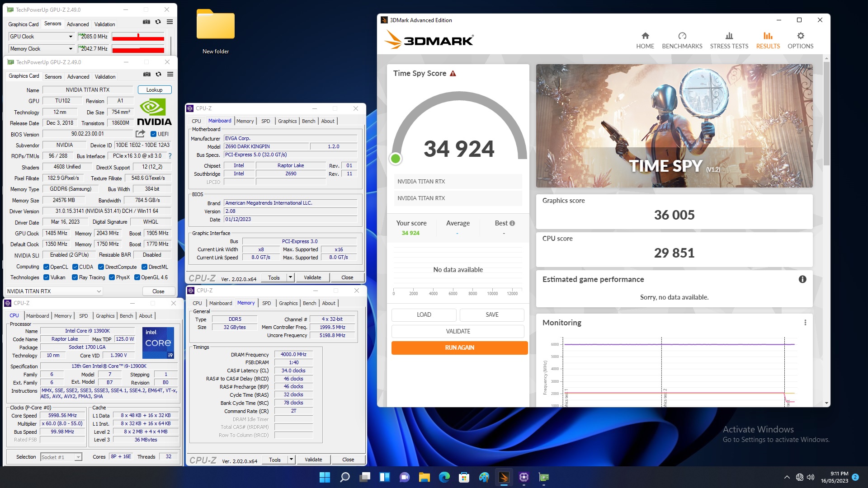
Task: Toggle PhysX checkbox
Action: tap(112, 277)
